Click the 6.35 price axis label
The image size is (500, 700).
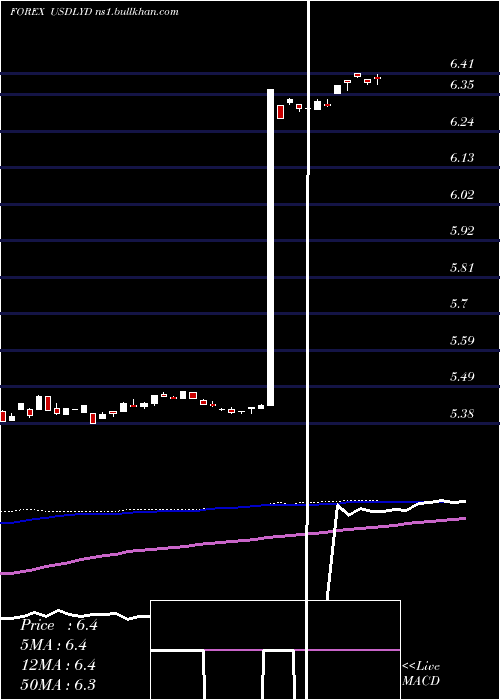(x=462, y=85)
